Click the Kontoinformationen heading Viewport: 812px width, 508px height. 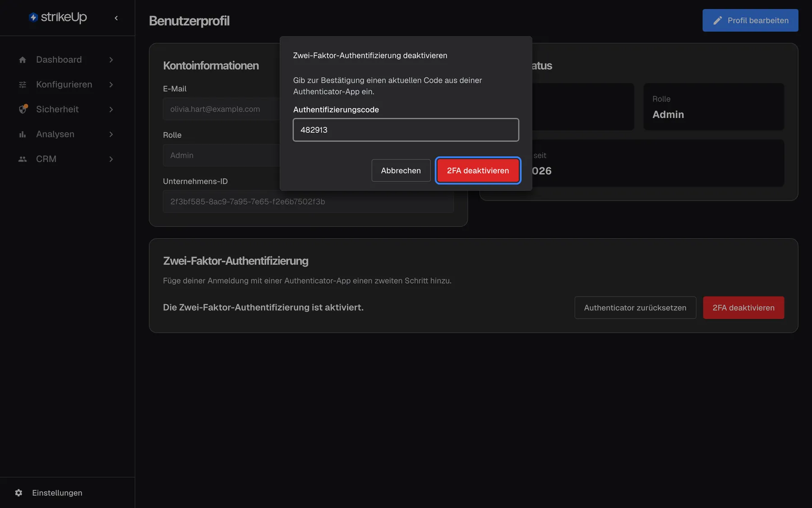(211, 65)
